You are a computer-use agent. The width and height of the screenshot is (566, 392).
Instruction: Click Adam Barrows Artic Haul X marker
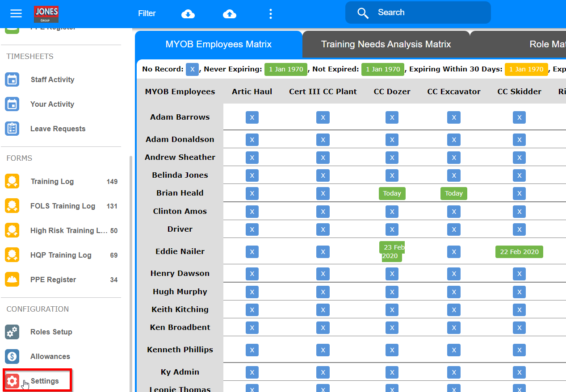point(252,117)
